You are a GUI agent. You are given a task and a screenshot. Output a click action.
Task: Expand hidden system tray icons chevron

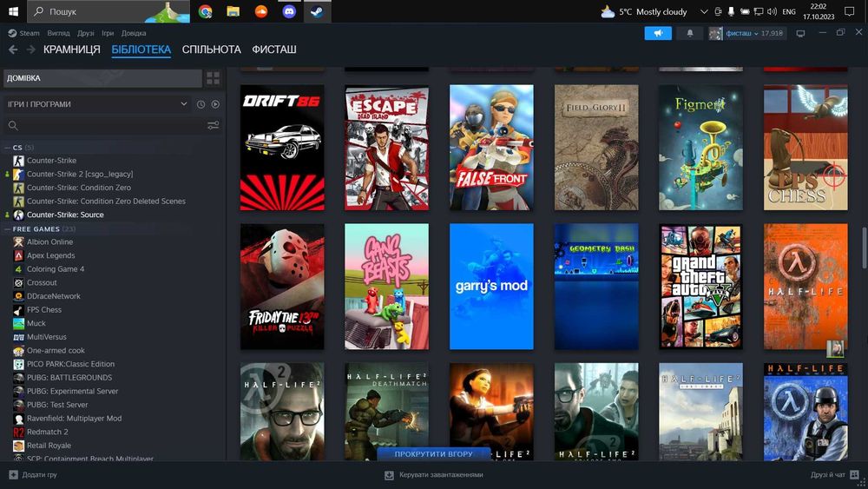(704, 11)
